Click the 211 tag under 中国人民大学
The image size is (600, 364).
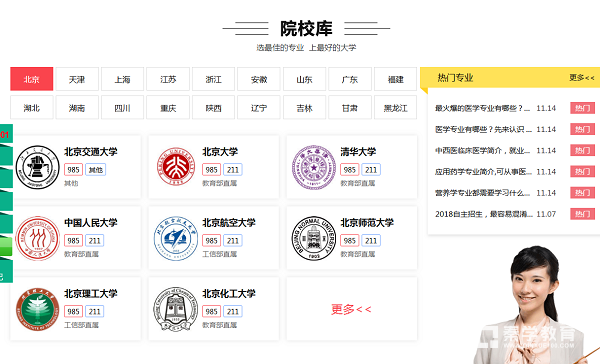click(95, 240)
